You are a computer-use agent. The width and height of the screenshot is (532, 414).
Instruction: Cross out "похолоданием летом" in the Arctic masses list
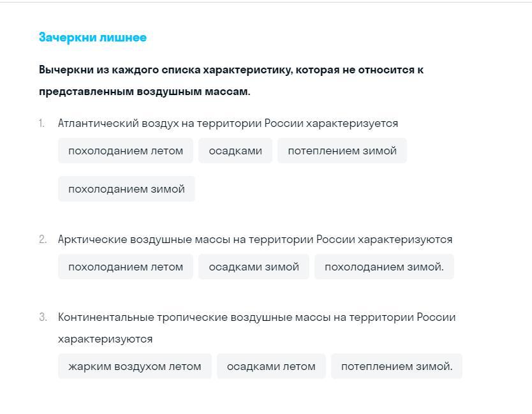point(126,267)
